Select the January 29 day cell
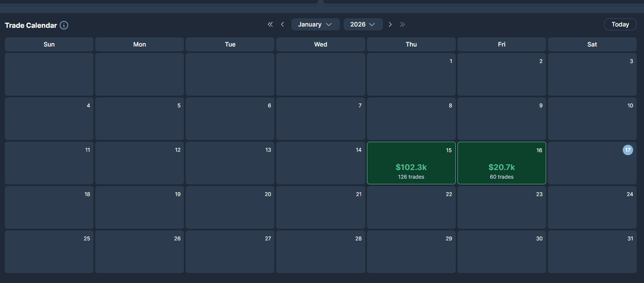Viewport: 644px width, 283px height. tap(411, 252)
